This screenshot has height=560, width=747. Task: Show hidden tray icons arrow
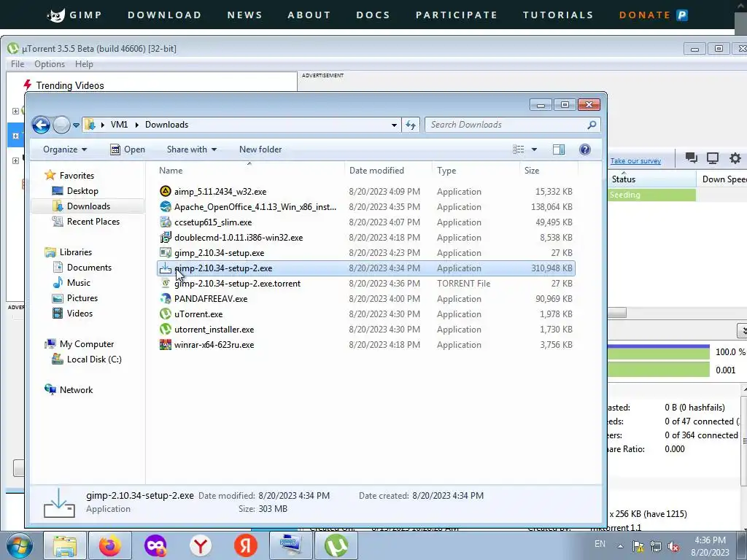pyautogui.click(x=620, y=546)
